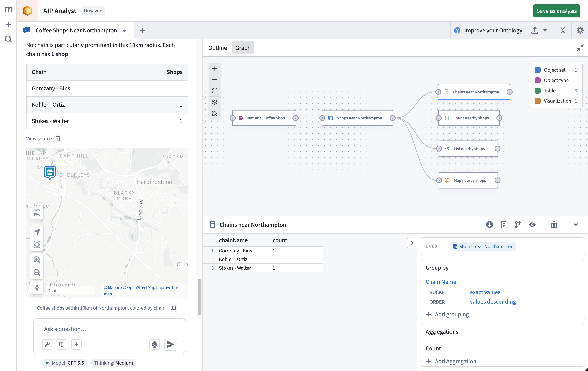Click Improve your Ontology button
This screenshot has height=371, width=588.
tap(488, 30)
